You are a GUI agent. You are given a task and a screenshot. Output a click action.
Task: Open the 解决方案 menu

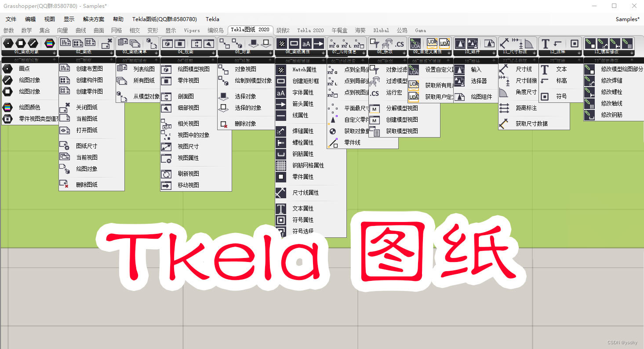click(94, 19)
